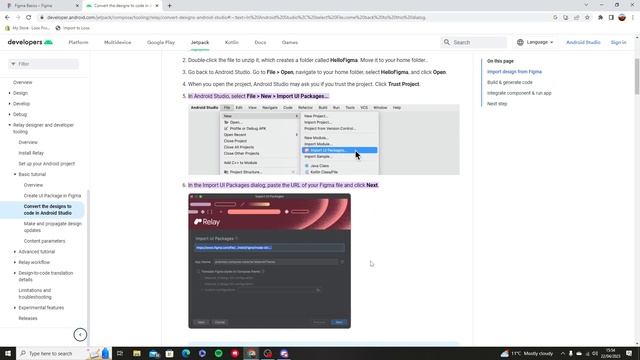The image size is (640, 360).
Task: Collapse the Basic tutorial section
Action: coord(15,174)
